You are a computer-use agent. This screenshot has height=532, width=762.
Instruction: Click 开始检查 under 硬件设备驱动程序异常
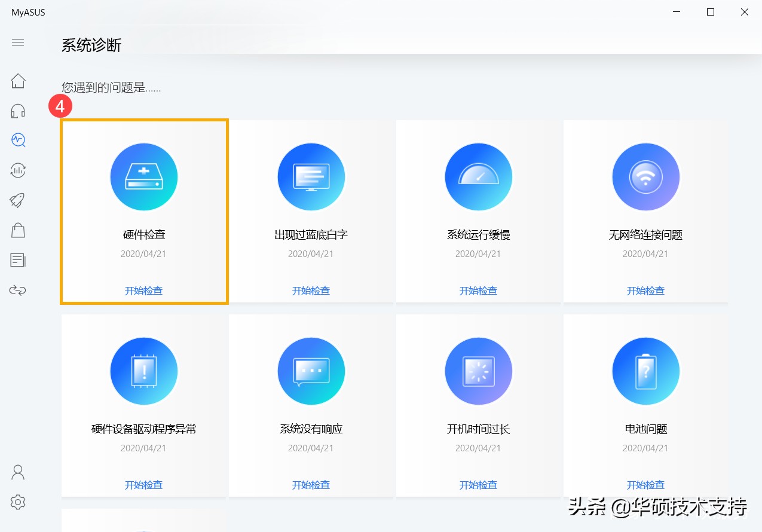coord(143,485)
